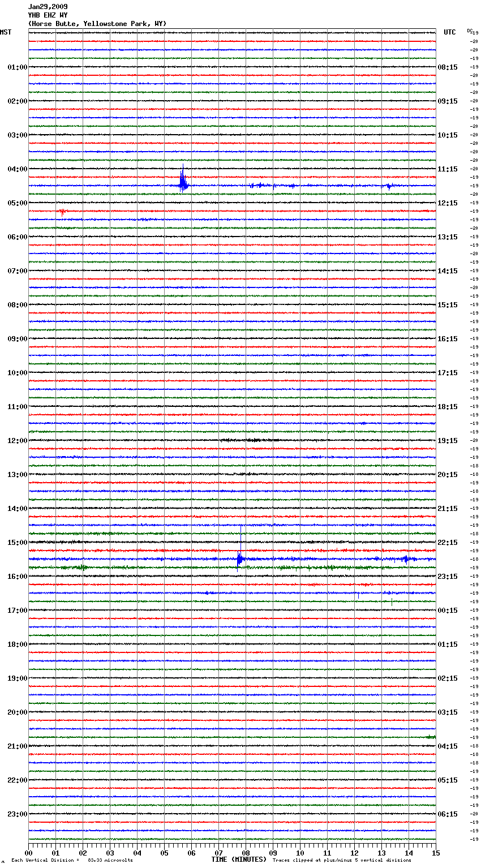This screenshot has width=481, height=868.
Task: Click the 08:15 UTC time label
Action: tap(448, 67)
